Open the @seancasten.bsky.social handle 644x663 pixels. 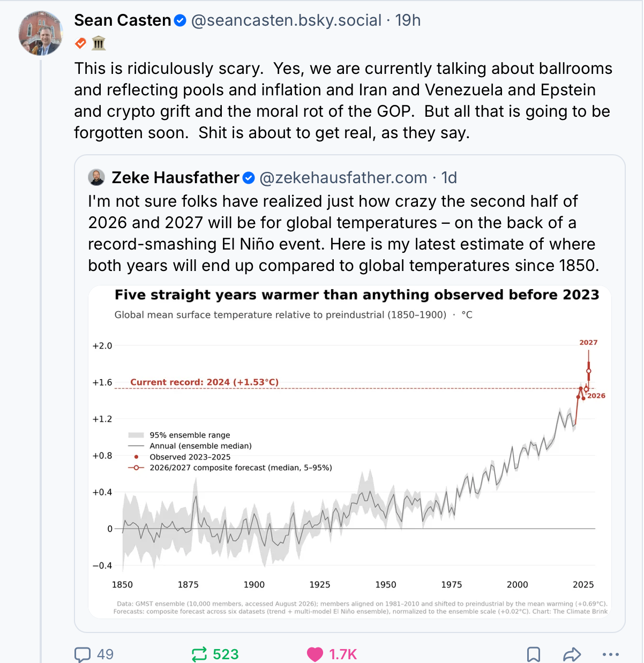287,20
